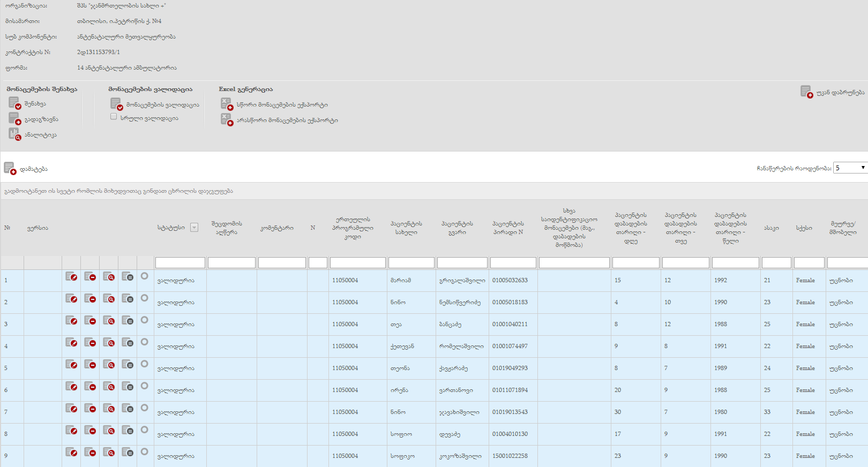Open the სტატუსი column filter dropdown
This screenshot has width=868, height=467.
click(x=194, y=228)
